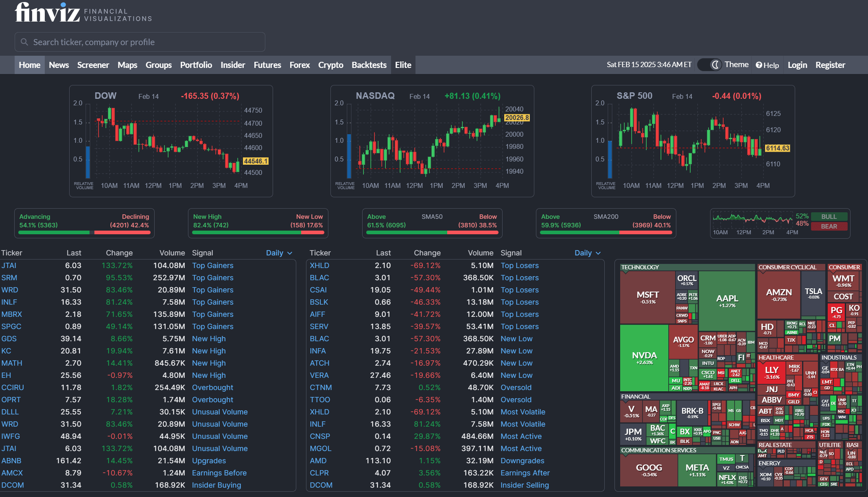This screenshot has height=497, width=868.
Task: Click the SMA50 above/below bar
Action: [432, 233]
